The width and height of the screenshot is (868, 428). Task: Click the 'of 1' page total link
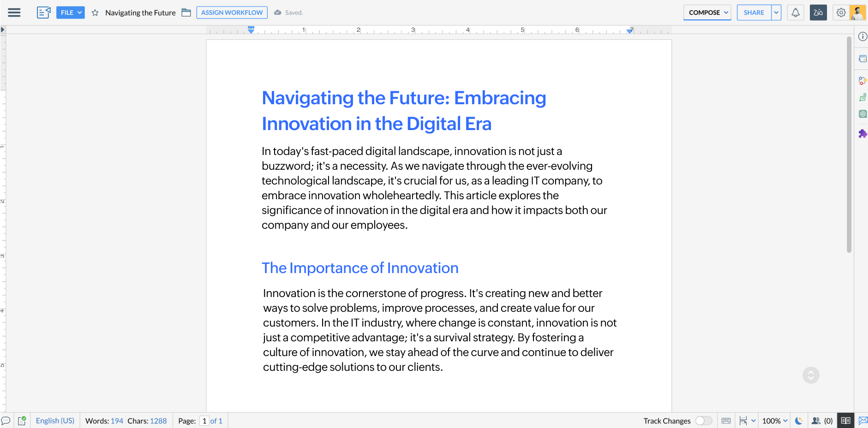pos(216,421)
